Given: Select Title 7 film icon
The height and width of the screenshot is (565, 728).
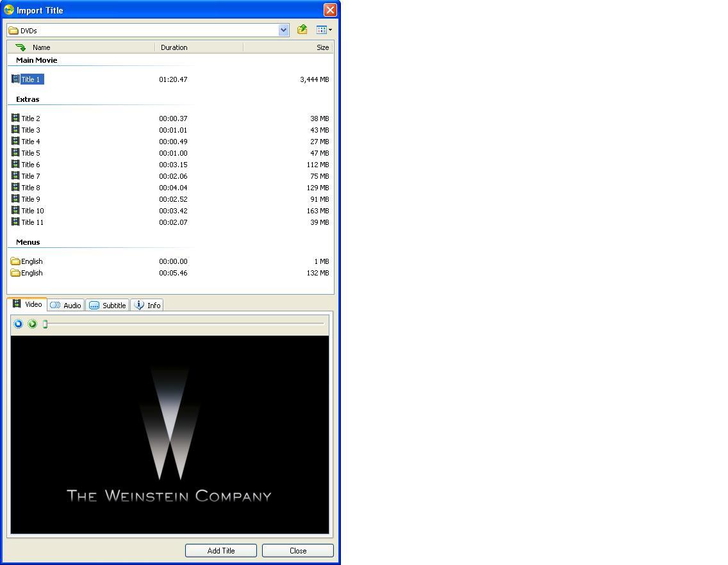Looking at the screenshot, I should 15,176.
